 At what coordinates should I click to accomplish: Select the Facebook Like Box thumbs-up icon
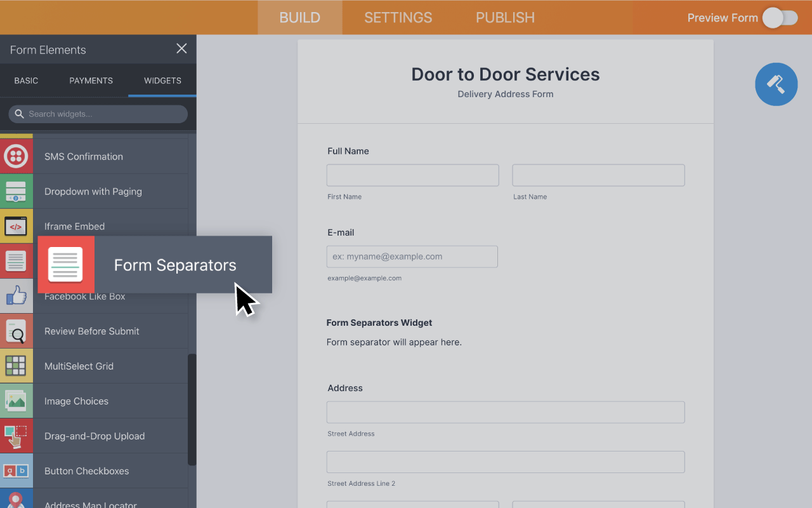tap(16, 296)
